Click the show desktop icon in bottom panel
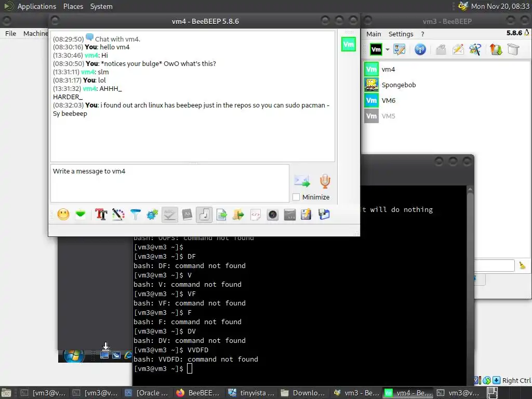This screenshot has width=532, height=399. coord(6,393)
